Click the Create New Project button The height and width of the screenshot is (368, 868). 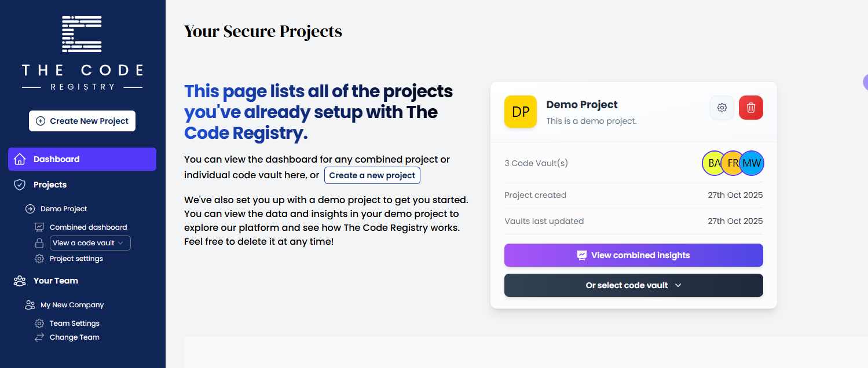[82, 121]
